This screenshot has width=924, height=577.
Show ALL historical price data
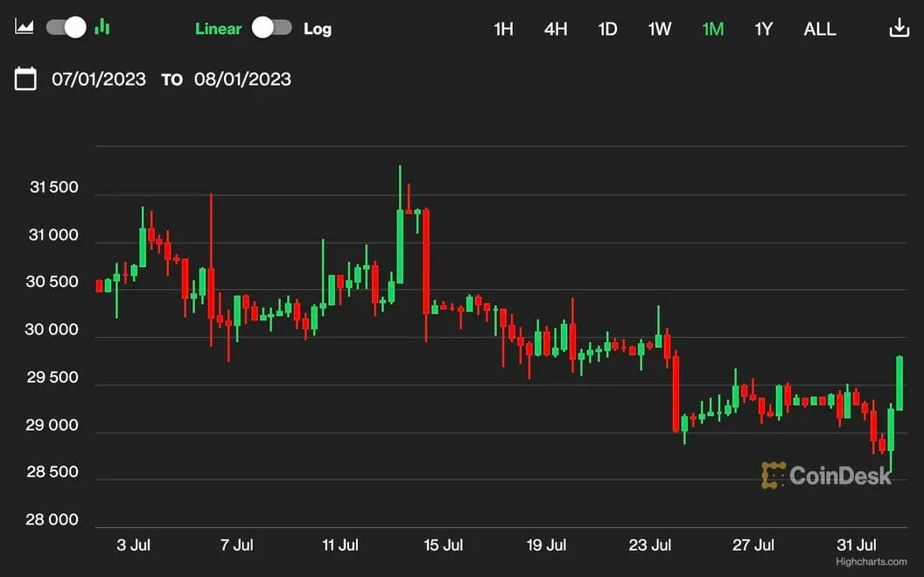(x=820, y=29)
